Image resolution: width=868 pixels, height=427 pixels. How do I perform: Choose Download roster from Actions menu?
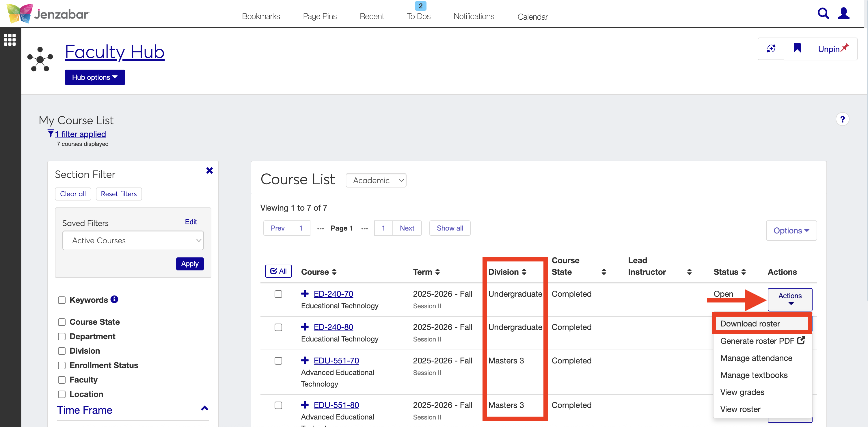click(750, 324)
